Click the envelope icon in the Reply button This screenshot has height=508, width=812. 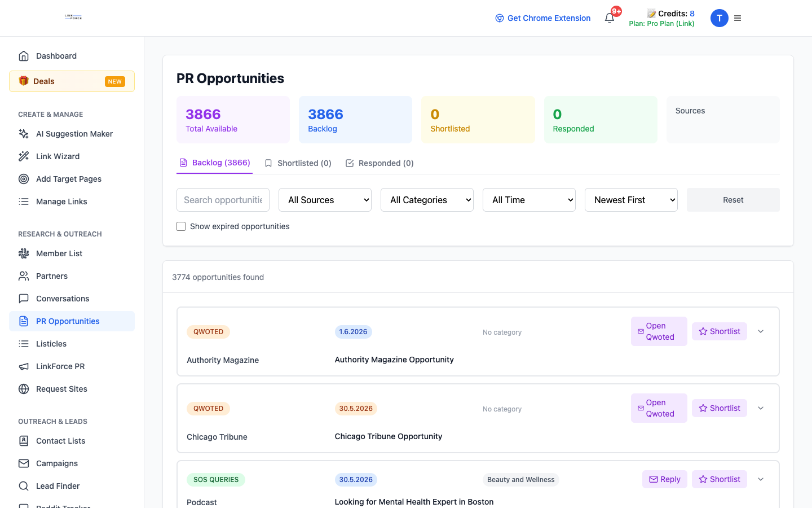(x=654, y=479)
